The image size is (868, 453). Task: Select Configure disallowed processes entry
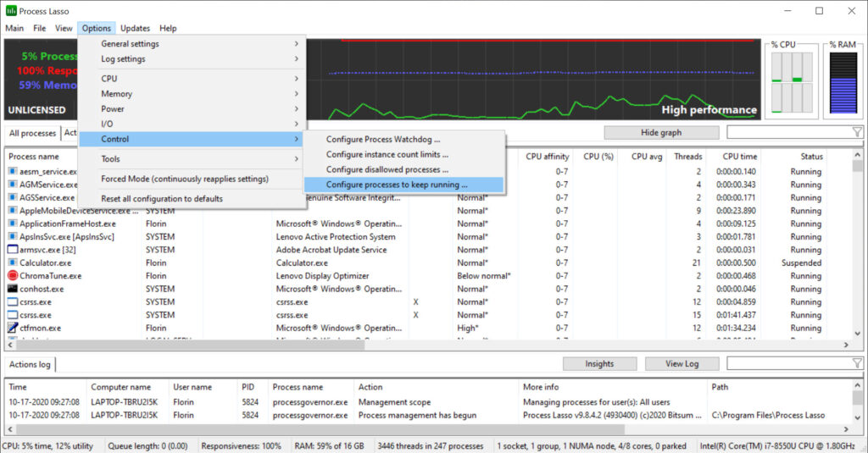pyautogui.click(x=403, y=169)
